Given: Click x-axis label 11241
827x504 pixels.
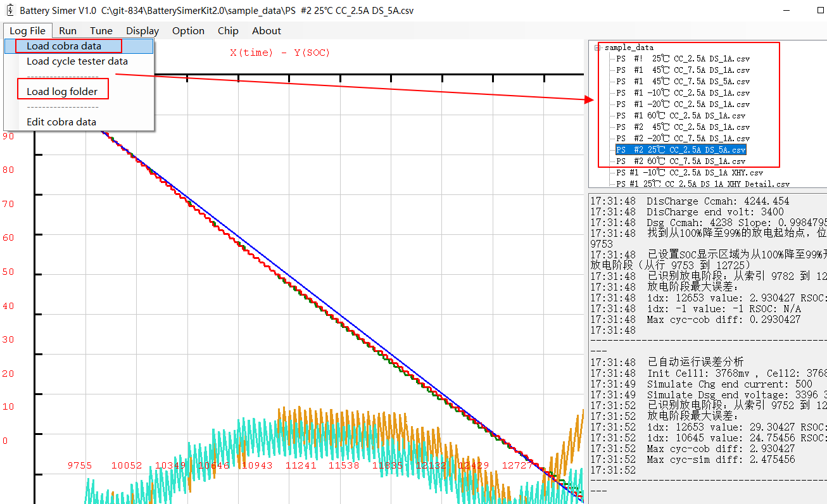Looking at the screenshot, I should click(x=301, y=465).
